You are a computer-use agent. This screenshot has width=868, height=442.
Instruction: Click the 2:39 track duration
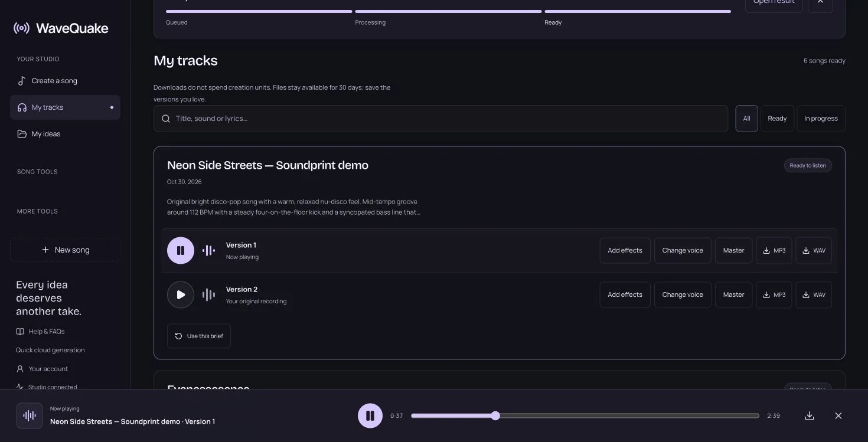click(x=774, y=415)
